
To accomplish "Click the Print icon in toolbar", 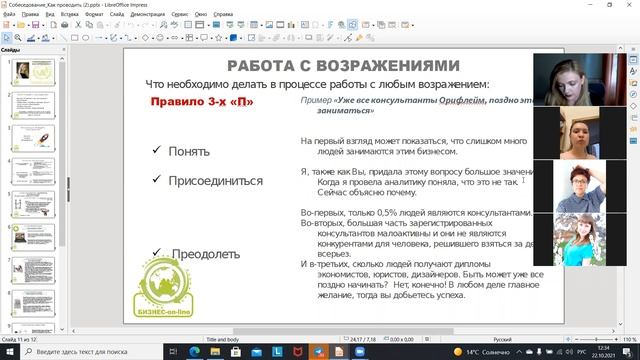I will [x=64, y=25].
